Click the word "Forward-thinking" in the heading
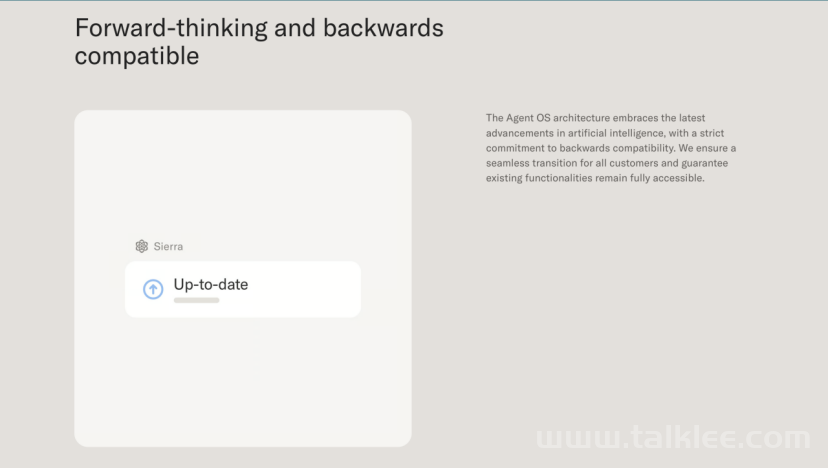The height and width of the screenshot is (468, 828). pyautogui.click(x=171, y=28)
